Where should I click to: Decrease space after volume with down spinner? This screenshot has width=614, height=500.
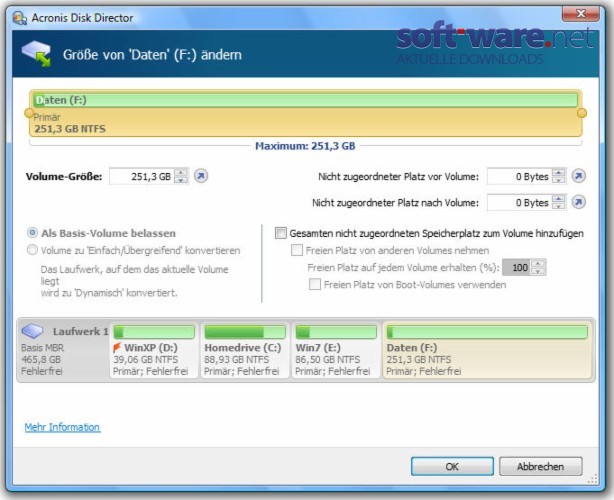(x=559, y=206)
